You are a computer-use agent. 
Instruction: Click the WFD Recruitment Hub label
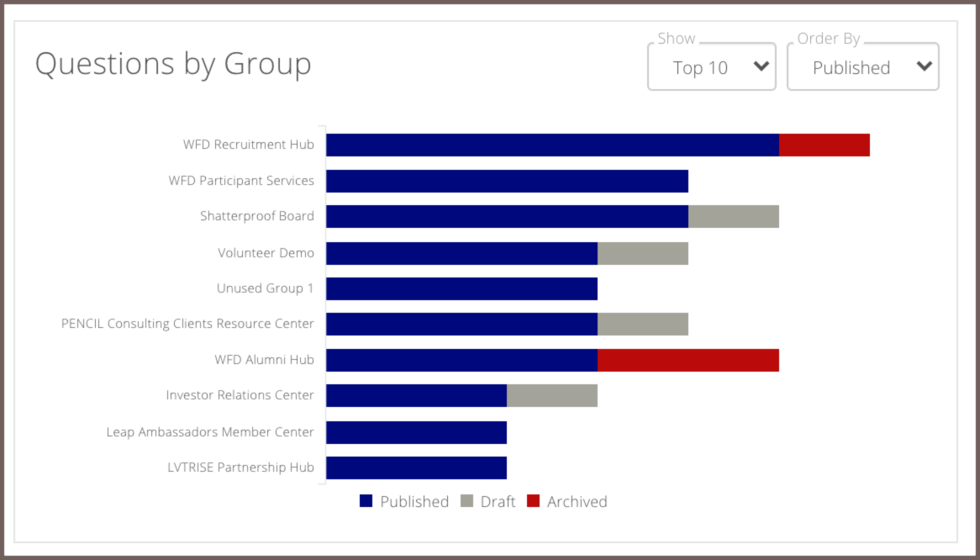coord(248,145)
